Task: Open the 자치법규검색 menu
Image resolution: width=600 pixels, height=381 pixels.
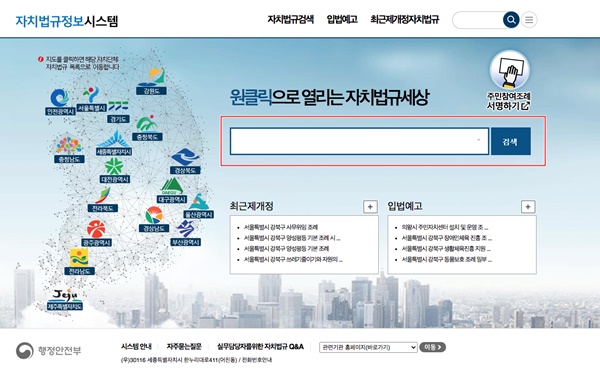Action: click(290, 20)
